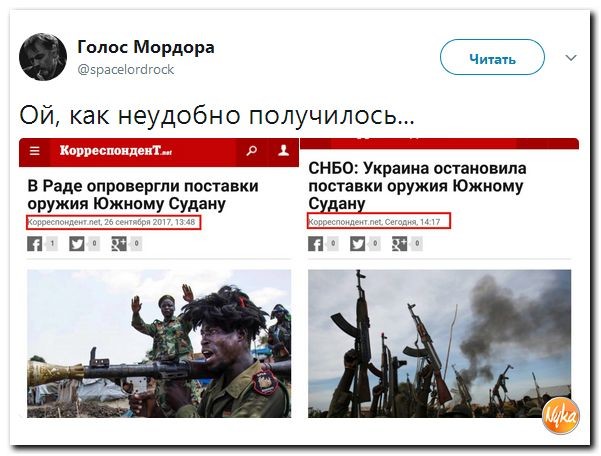Image resolution: width=601 pixels, height=456 pixels.
Task: Click the orange Nyka watermark badge
Action: (561, 416)
